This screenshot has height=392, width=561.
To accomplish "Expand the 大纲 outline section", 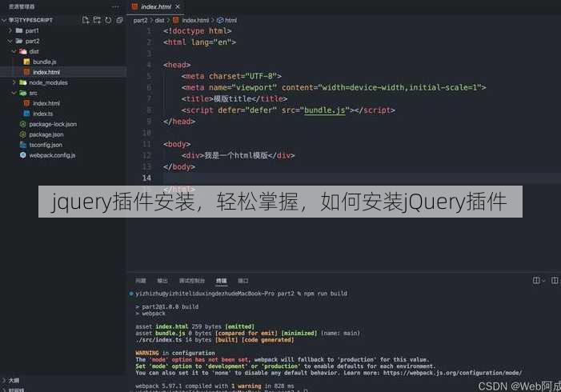I will pyautogui.click(x=4, y=380).
